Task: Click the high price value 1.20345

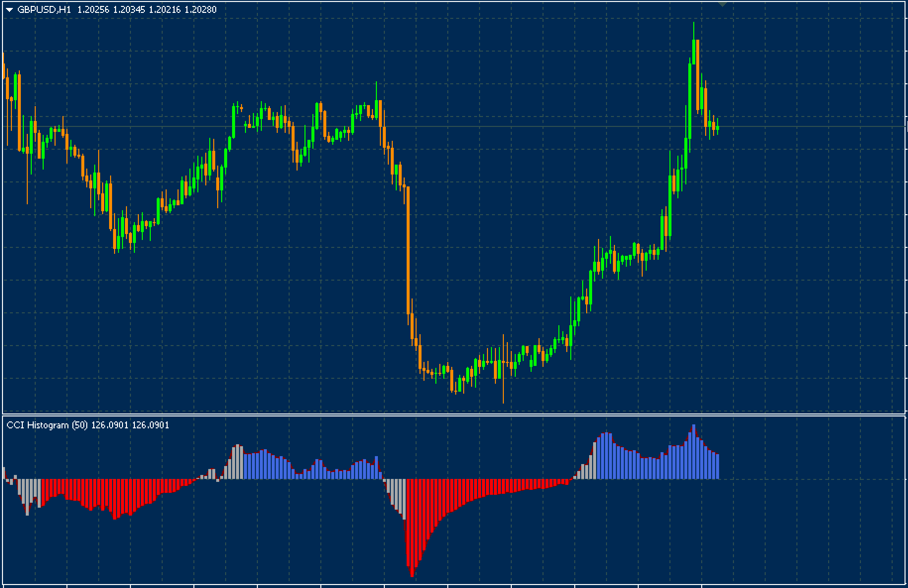Action: 129,9
